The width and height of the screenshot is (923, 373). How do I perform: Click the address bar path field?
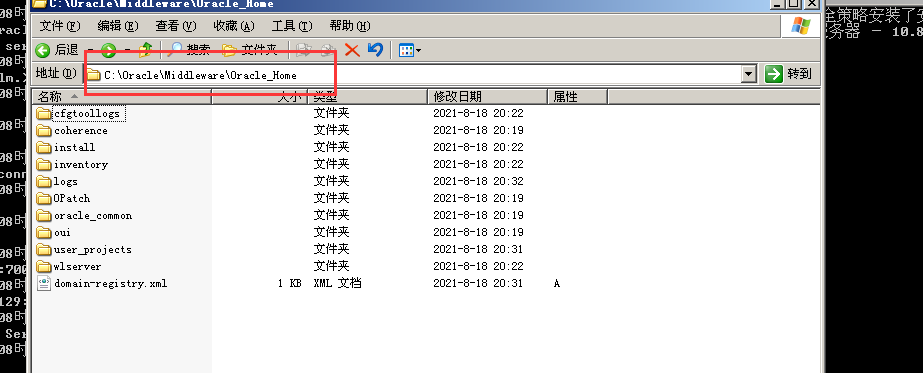(x=412, y=75)
